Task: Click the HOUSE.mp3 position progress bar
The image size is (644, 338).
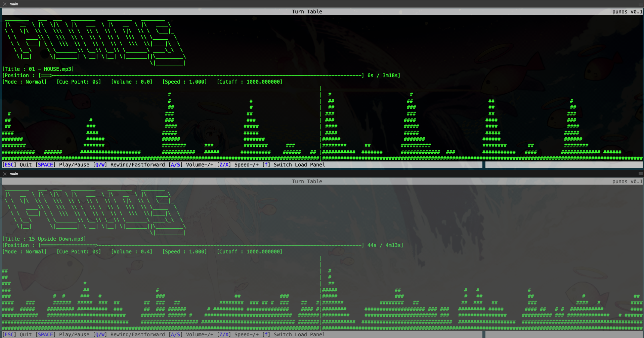Action: 201,76
